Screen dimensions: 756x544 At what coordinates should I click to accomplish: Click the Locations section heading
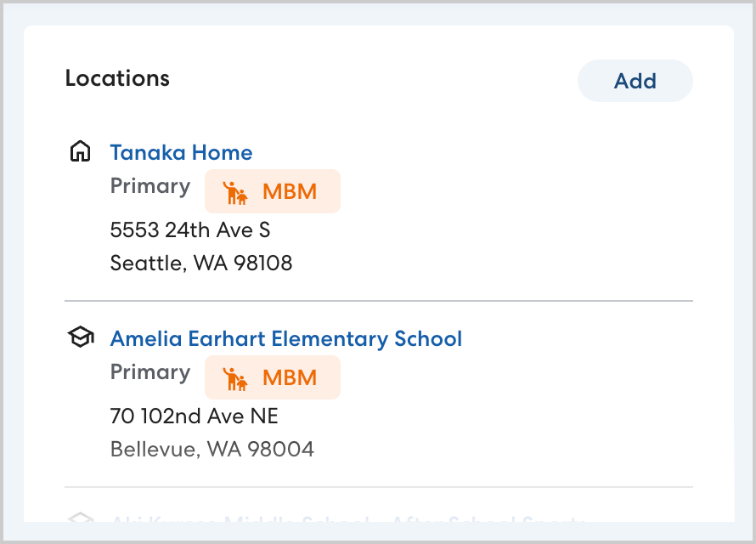click(x=117, y=78)
